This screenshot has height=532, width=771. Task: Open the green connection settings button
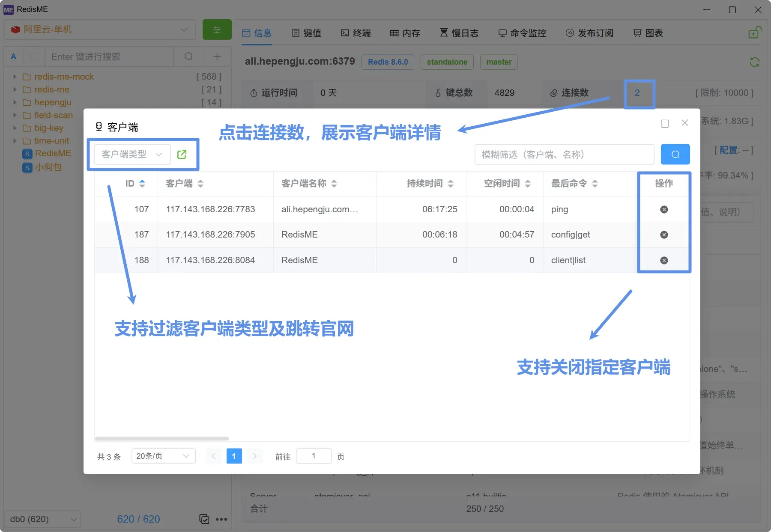point(217,30)
